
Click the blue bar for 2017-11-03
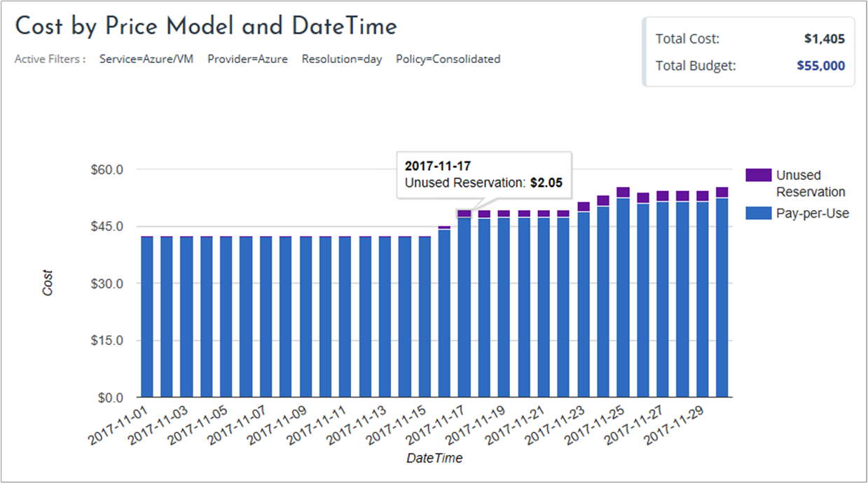click(186, 318)
